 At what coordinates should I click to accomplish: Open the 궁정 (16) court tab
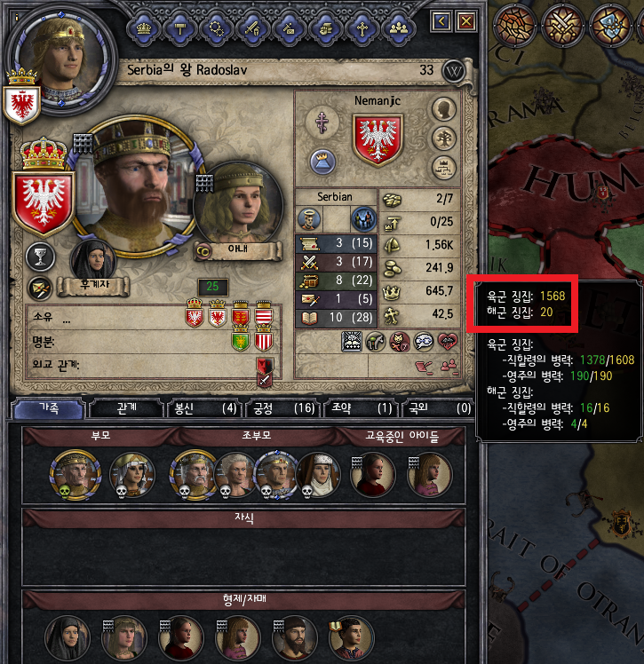point(282,407)
